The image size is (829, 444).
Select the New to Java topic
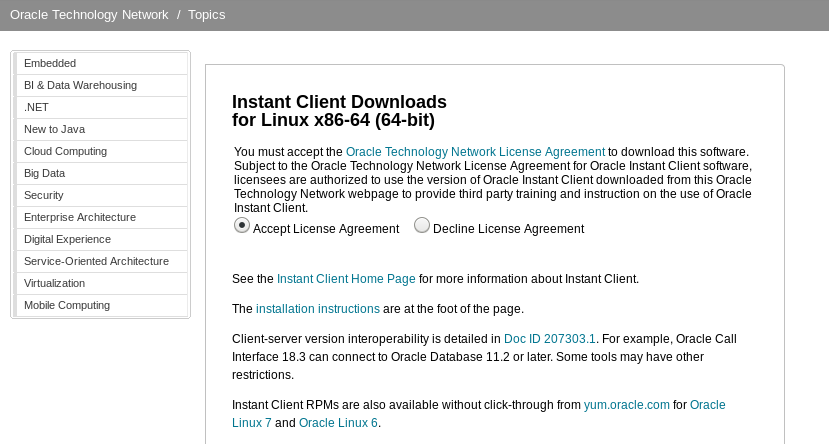[x=100, y=130]
